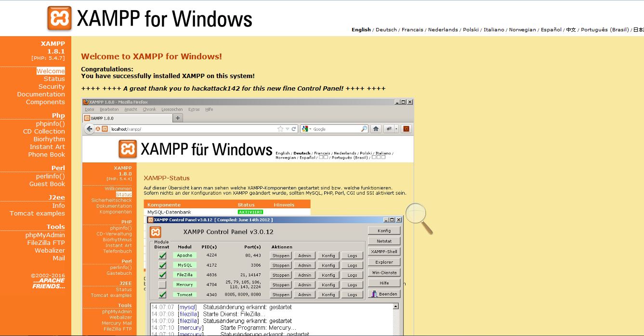Click the XAMPP-Shell button in the pictured Control Panel

[384, 252]
